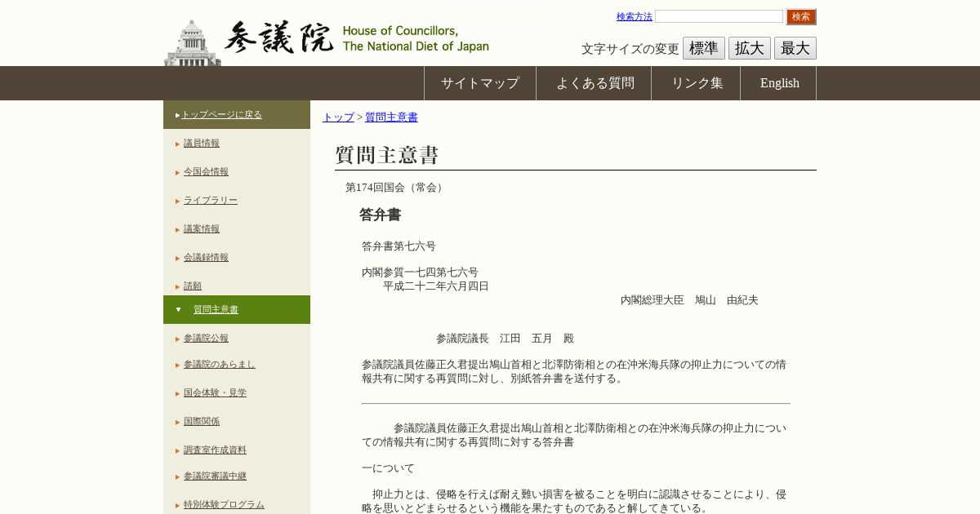The width and height of the screenshot is (980, 514).
Task: Click the 質問主意書 breadcrumb link
Action: coord(391,117)
